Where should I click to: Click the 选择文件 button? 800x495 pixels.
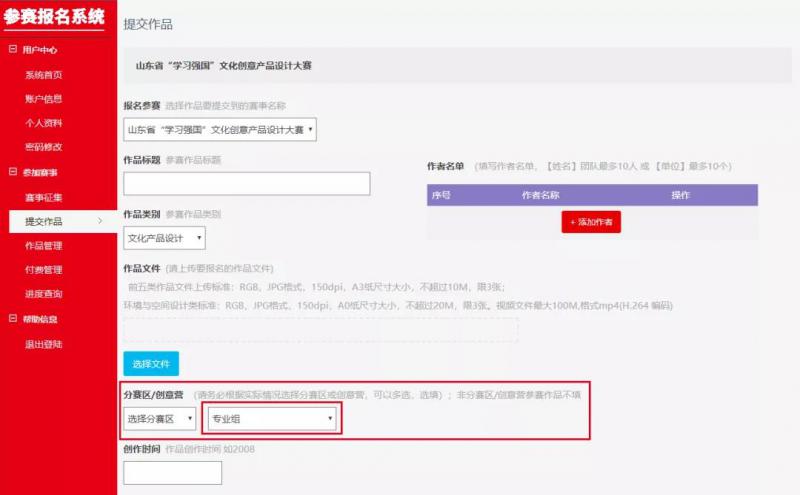coord(151,364)
